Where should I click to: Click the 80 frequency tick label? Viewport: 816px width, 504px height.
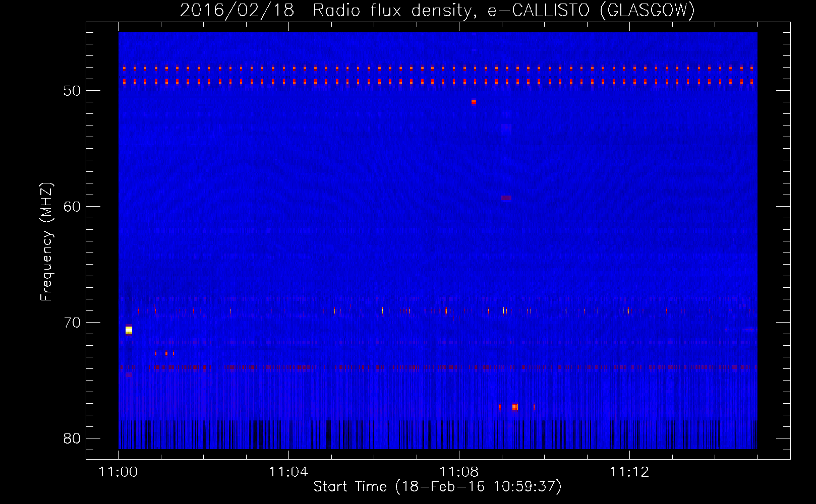coord(72,438)
